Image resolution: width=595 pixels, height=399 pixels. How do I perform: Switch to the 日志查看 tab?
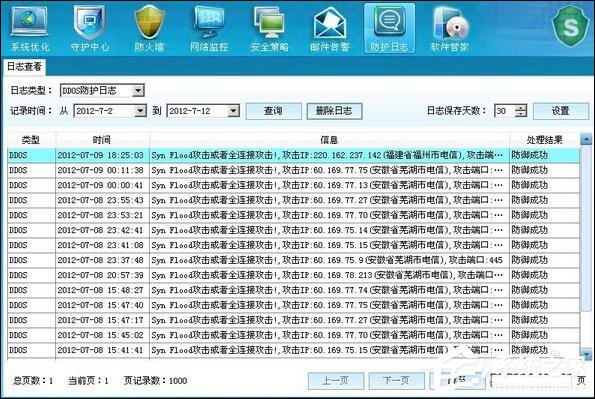[24, 67]
